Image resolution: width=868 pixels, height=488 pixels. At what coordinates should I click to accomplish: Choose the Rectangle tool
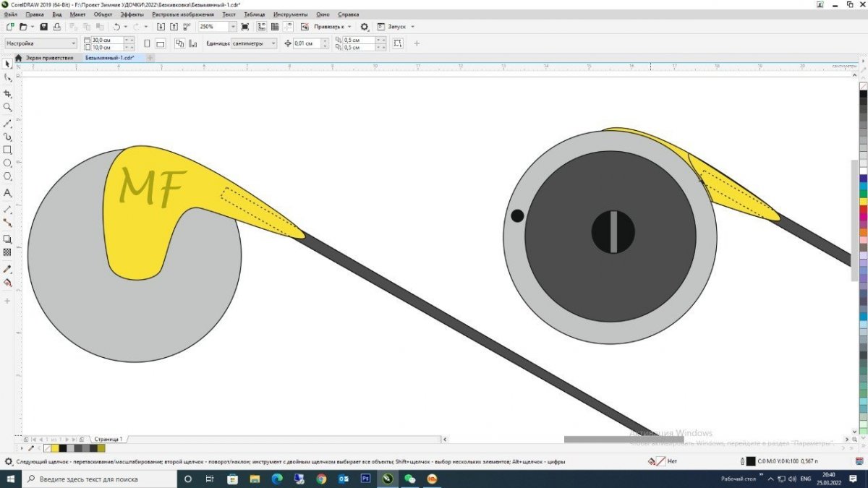coord(7,150)
